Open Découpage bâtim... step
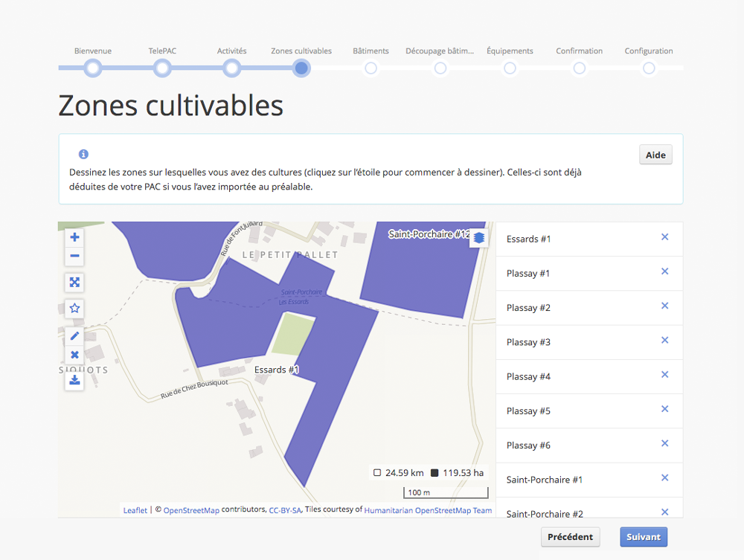744x560 pixels. pyautogui.click(x=440, y=68)
